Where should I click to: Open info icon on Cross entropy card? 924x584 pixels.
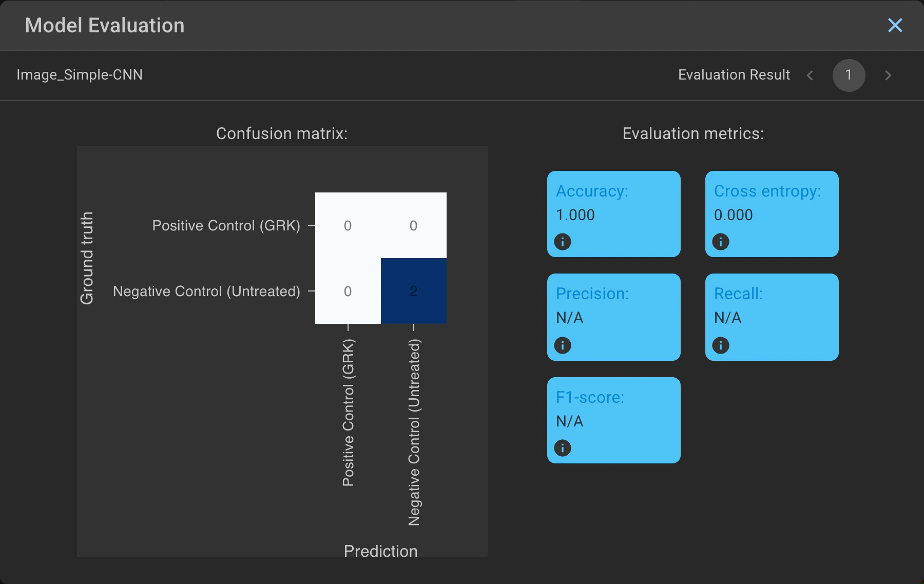pyautogui.click(x=721, y=242)
